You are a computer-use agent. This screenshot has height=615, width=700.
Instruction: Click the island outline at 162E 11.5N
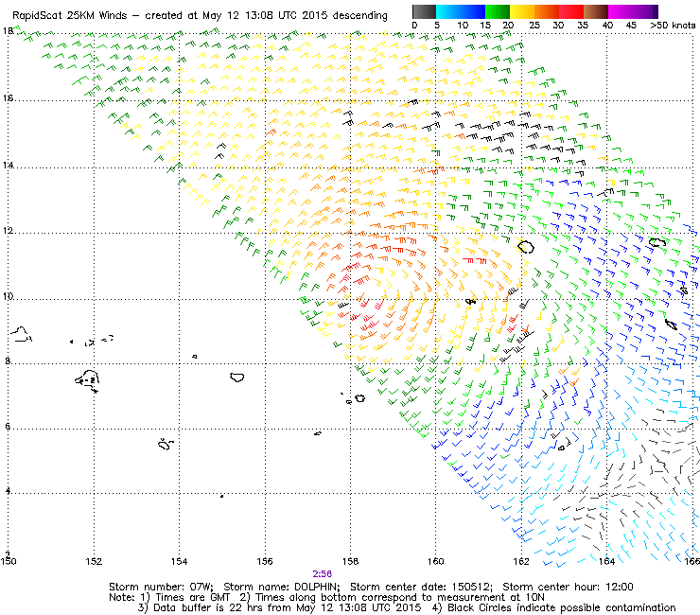click(526, 247)
